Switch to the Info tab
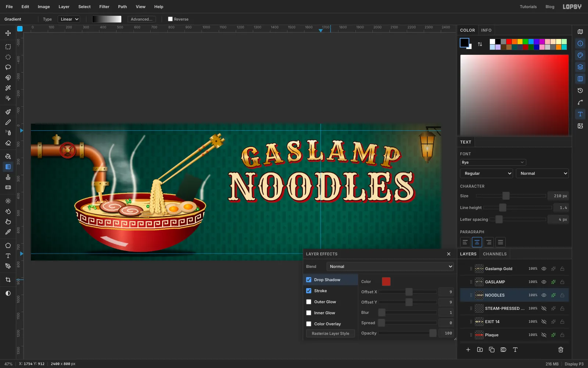Viewport: 588px width, 368px height. [x=486, y=30]
